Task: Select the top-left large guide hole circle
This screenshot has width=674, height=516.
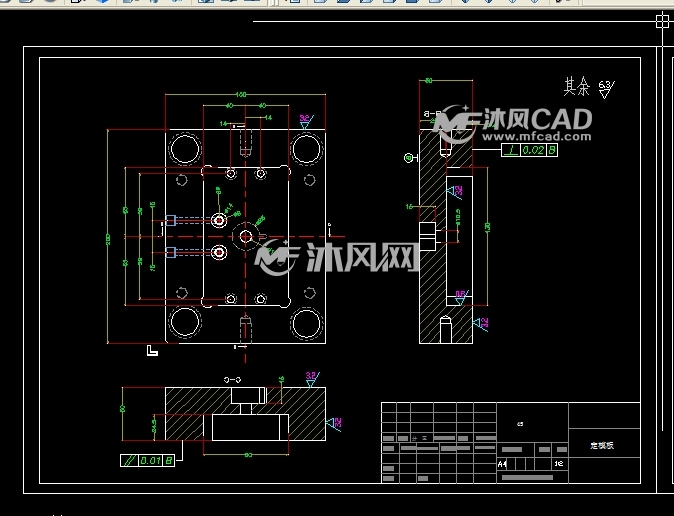Action: pos(185,149)
